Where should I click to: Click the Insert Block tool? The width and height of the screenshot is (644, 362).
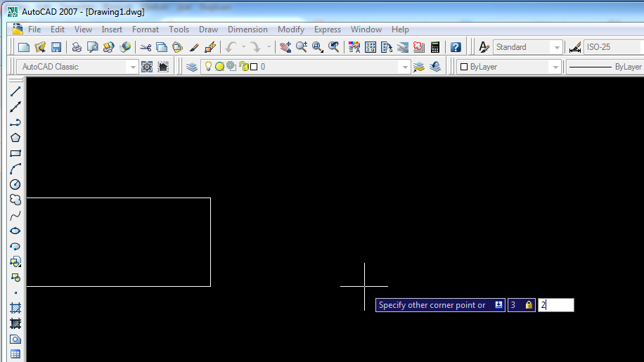click(x=15, y=262)
